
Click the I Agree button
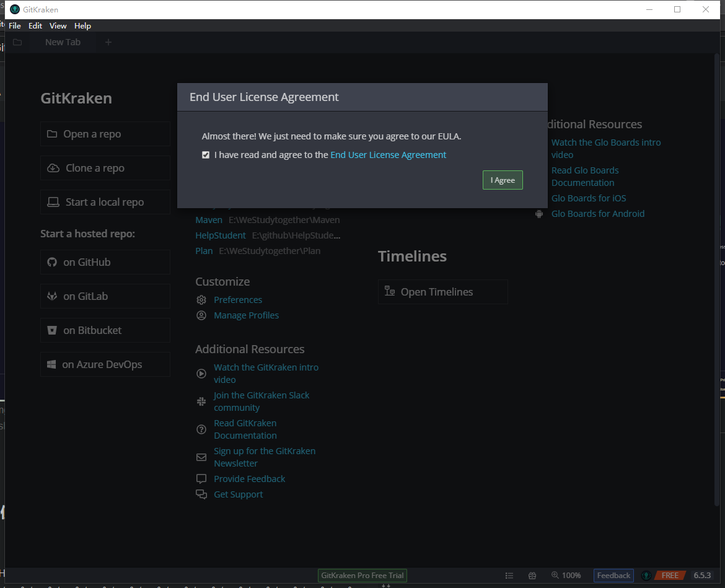(x=502, y=180)
